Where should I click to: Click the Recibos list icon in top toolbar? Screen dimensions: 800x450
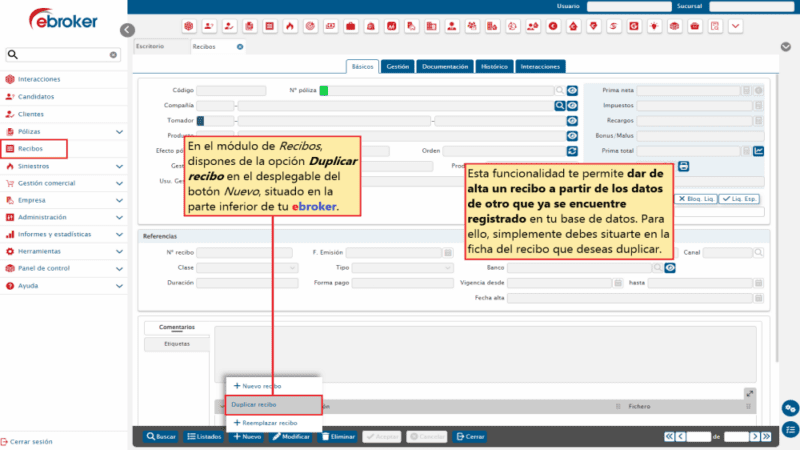click(269, 26)
